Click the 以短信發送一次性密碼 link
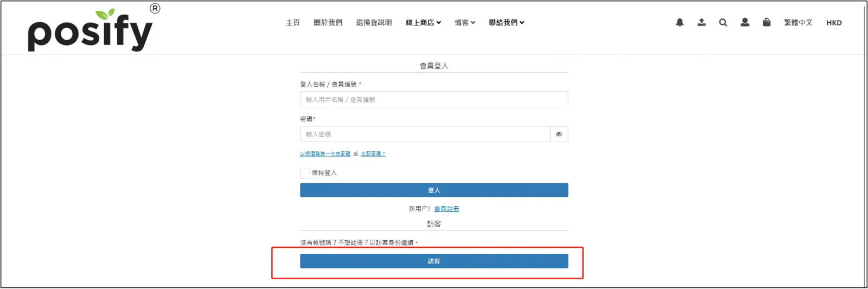The image size is (868, 289). pyautogui.click(x=325, y=154)
